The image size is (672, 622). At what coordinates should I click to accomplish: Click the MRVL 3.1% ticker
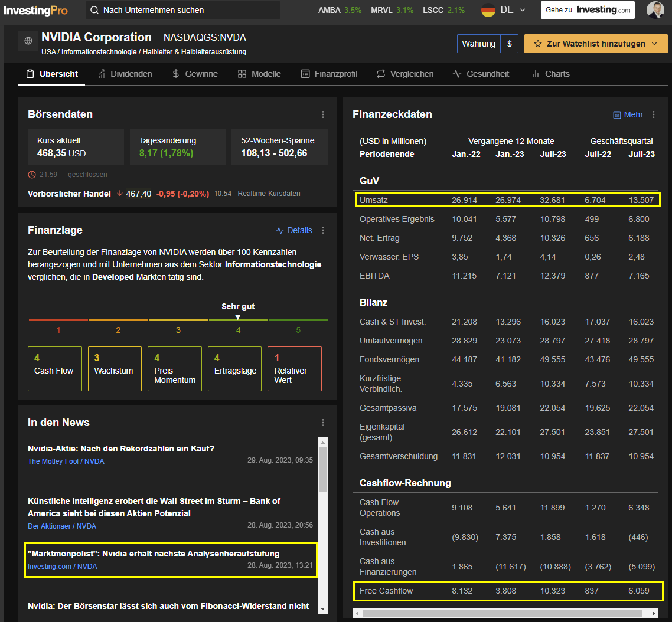392,10
